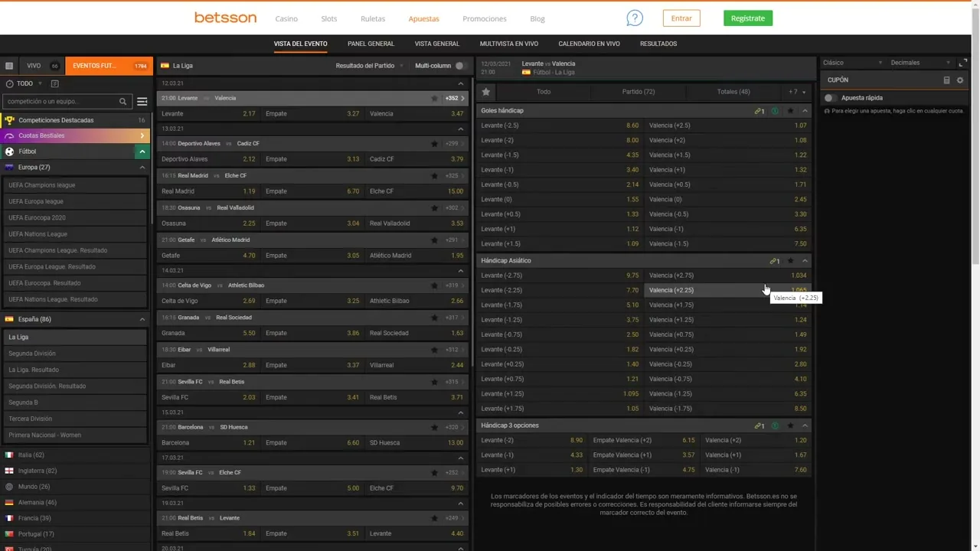Open the Resultado del Partido dropdown
Screen dimensions: 980x551
(369, 66)
